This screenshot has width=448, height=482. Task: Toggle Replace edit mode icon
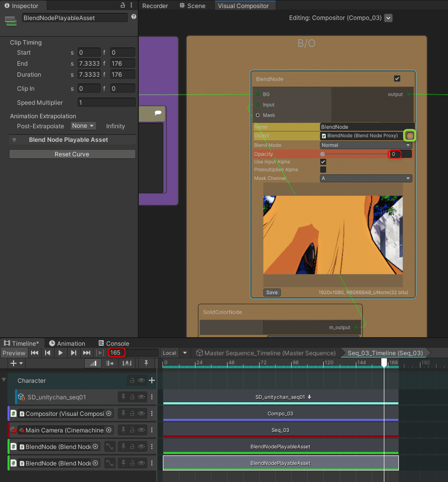point(127,363)
